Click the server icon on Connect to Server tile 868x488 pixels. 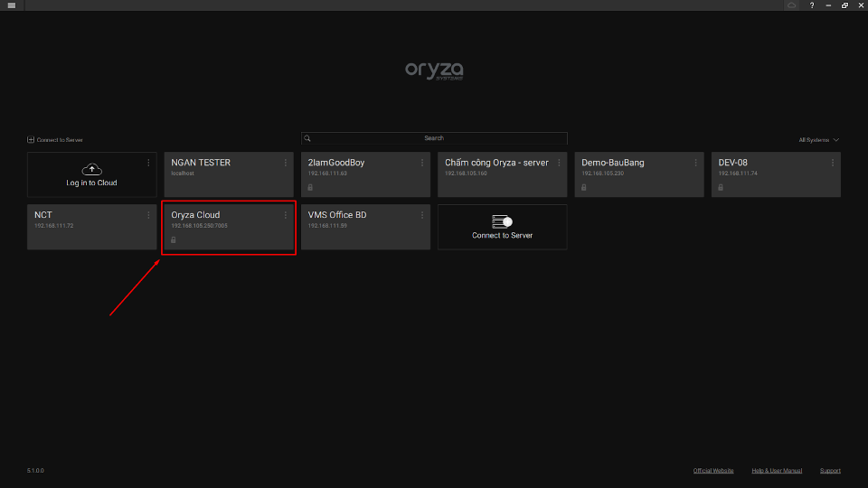click(x=502, y=222)
